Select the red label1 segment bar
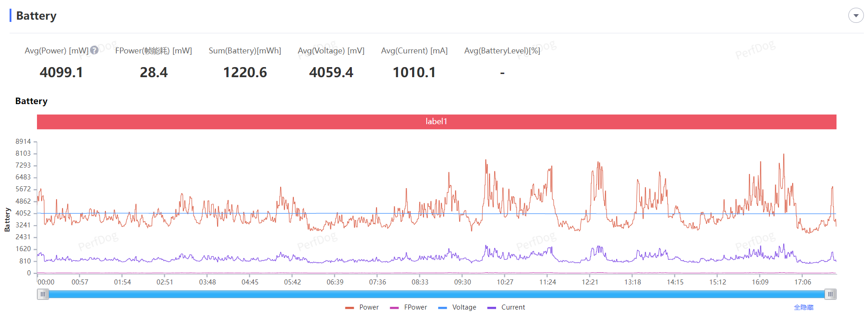The height and width of the screenshot is (326, 868). pyautogui.click(x=436, y=121)
